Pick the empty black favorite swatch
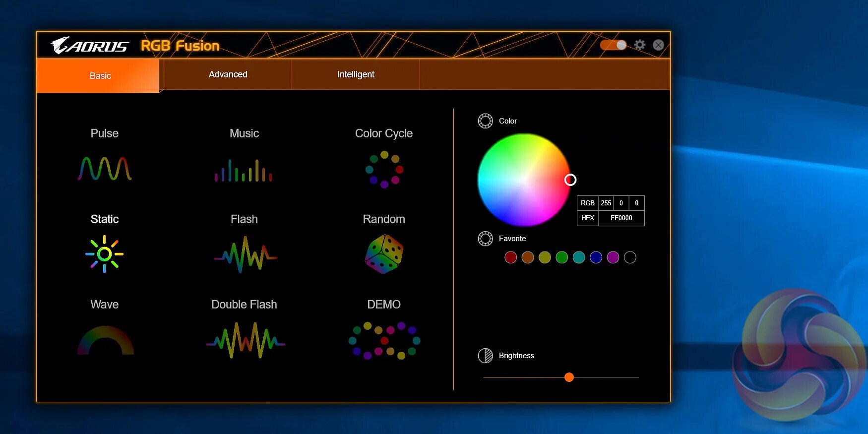This screenshot has width=868, height=434. click(630, 257)
